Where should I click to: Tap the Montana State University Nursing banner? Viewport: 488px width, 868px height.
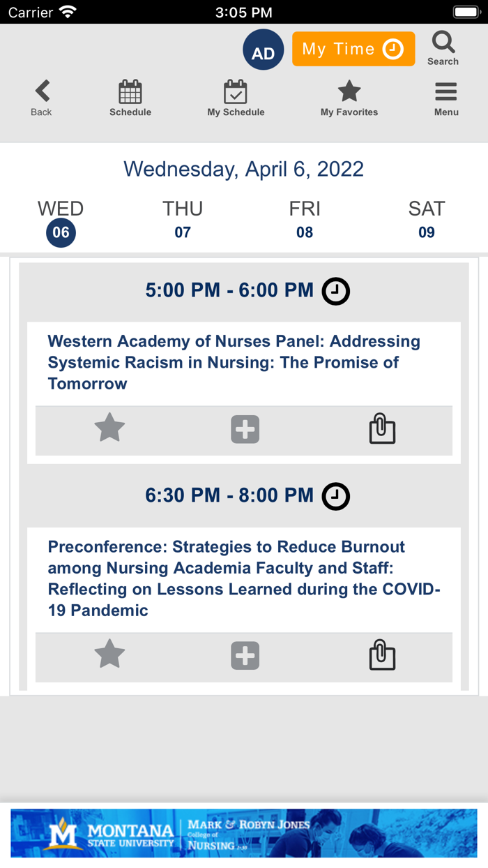(244, 833)
